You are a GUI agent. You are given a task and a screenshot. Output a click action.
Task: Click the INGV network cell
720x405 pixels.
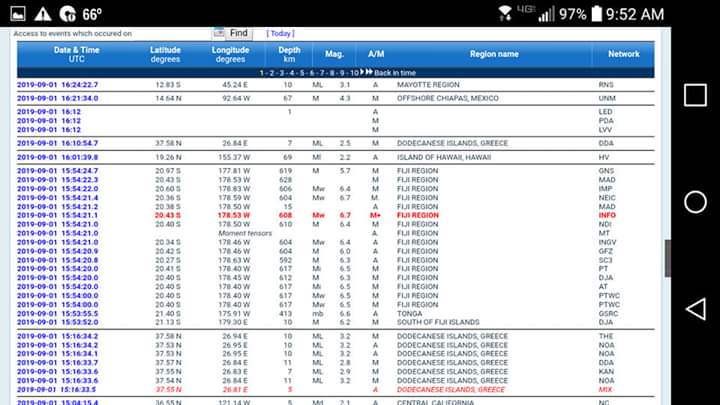(x=608, y=242)
